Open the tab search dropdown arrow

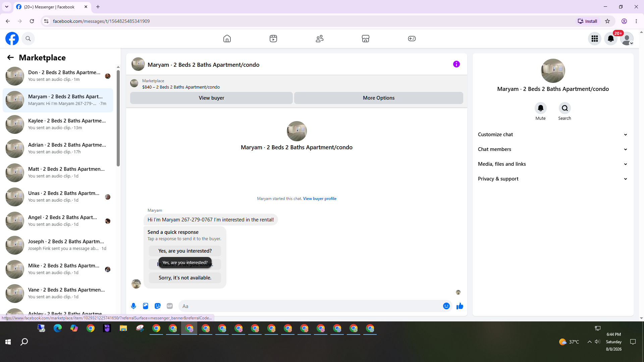pos(7,7)
